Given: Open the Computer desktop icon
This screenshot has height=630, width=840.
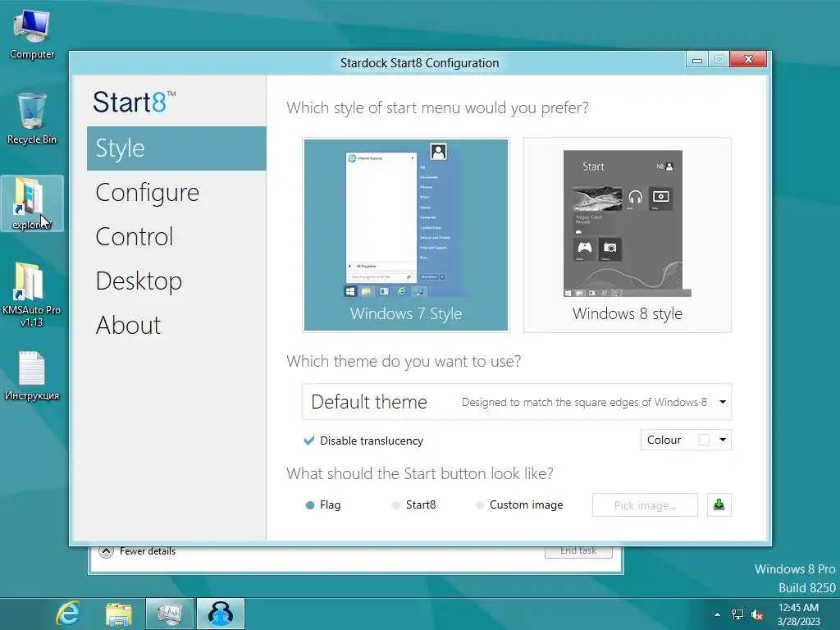Looking at the screenshot, I should click(32, 34).
